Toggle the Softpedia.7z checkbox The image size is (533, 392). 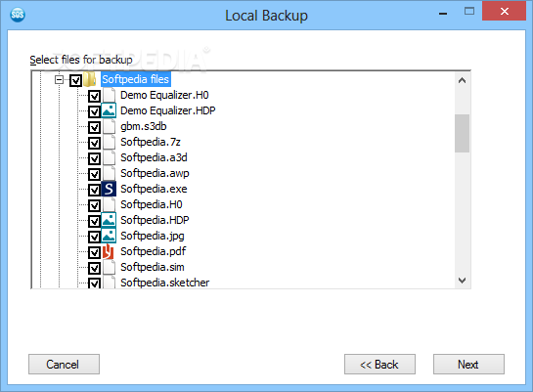click(x=94, y=143)
